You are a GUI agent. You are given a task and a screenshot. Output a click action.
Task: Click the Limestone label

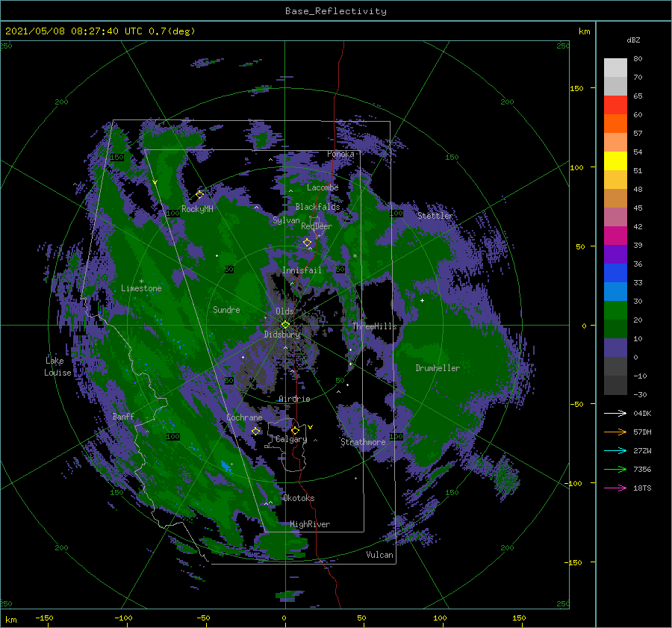[141, 288]
